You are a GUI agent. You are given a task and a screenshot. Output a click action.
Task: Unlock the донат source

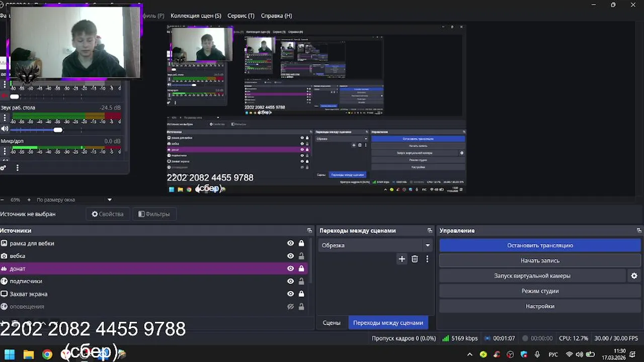coord(301,268)
